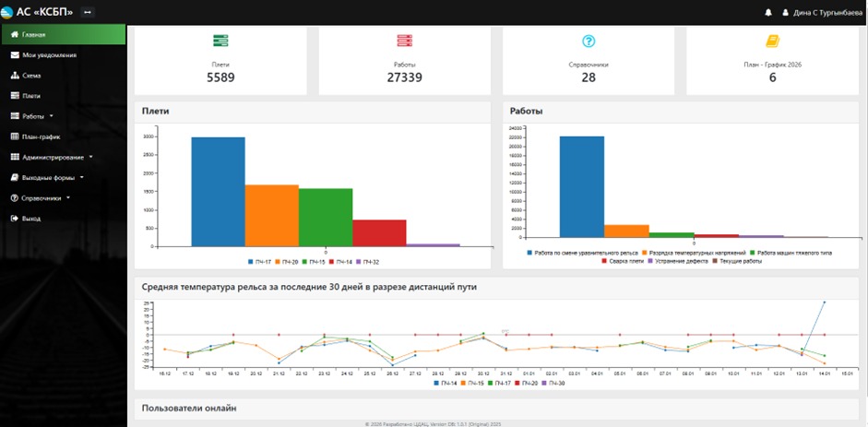
Task: Click the notification bell icon
Action: pyautogui.click(x=768, y=12)
